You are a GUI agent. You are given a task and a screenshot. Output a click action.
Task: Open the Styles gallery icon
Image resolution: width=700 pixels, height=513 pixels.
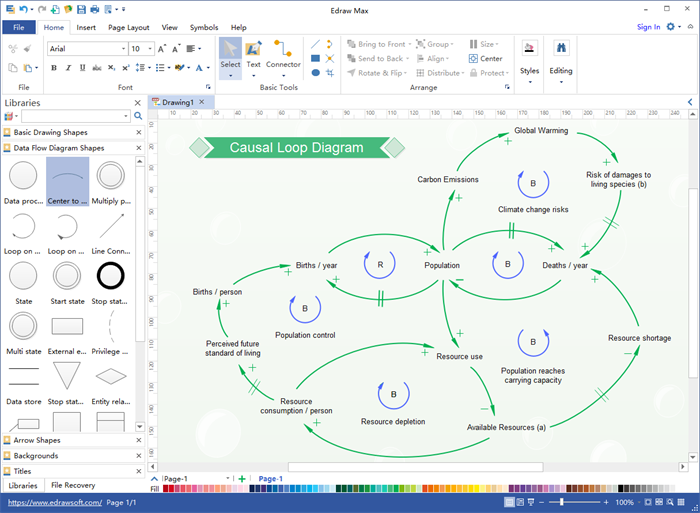[x=529, y=50]
